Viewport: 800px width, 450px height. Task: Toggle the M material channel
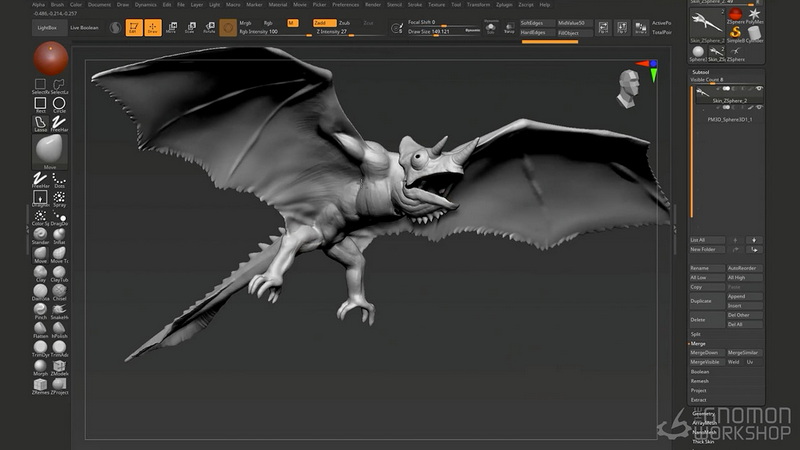tap(292, 23)
